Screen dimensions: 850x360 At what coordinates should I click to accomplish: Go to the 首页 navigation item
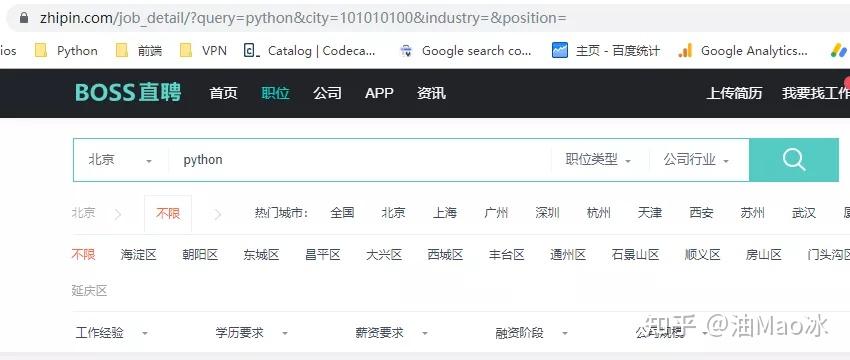(x=223, y=93)
